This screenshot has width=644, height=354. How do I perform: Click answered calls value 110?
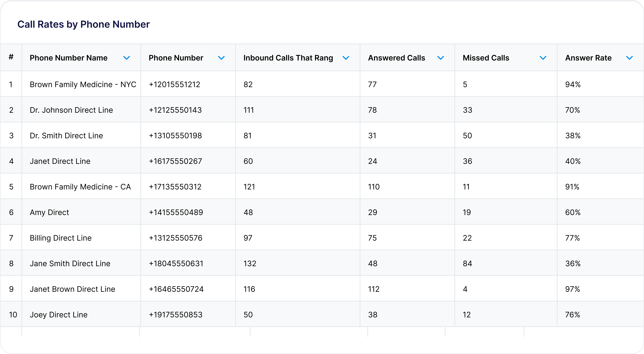tap(374, 187)
